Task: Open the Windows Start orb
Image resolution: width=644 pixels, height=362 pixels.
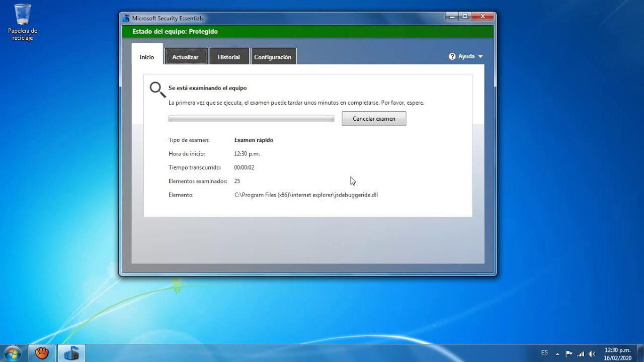Action: tap(12, 353)
